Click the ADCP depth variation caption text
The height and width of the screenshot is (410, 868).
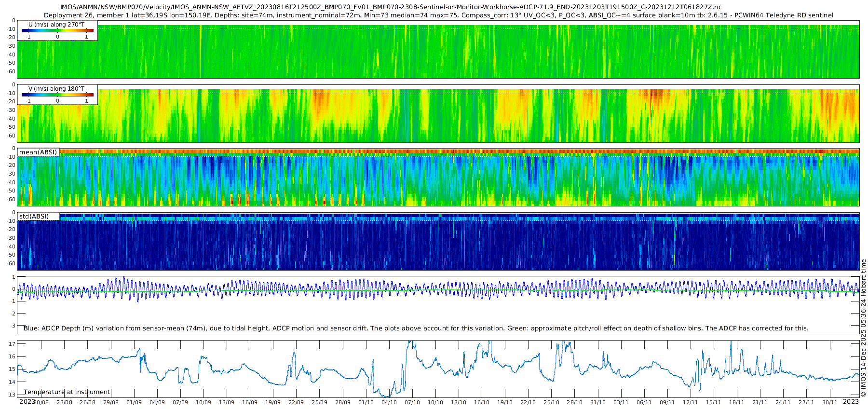pos(416,328)
